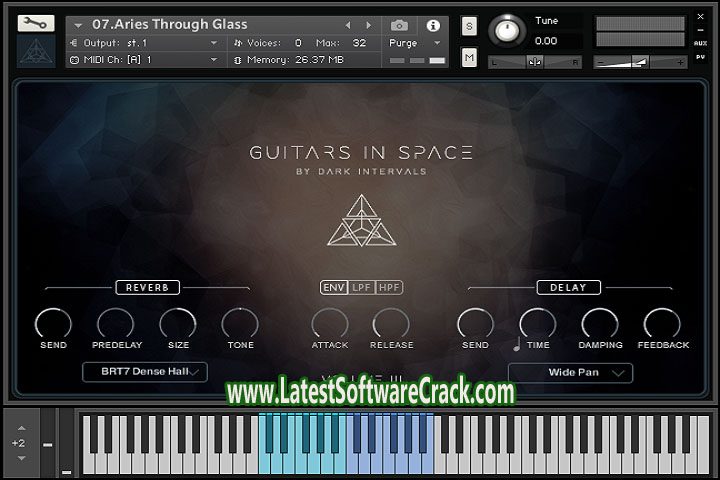Click the reverb TONE knob
The image size is (720, 480).
[240, 324]
